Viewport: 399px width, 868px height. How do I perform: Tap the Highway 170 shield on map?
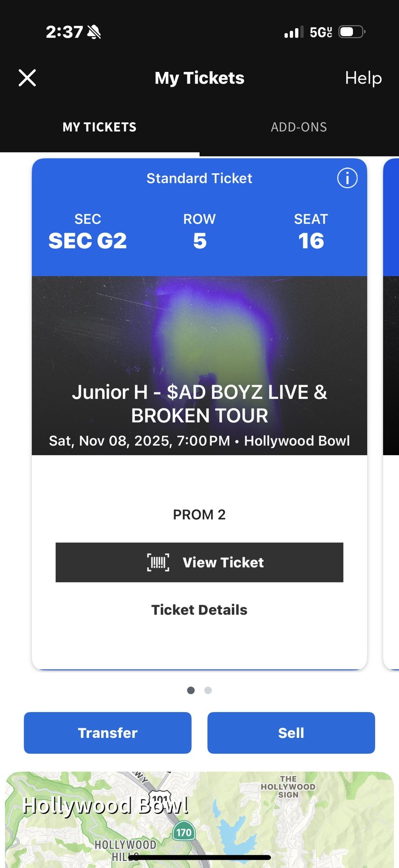(x=183, y=832)
